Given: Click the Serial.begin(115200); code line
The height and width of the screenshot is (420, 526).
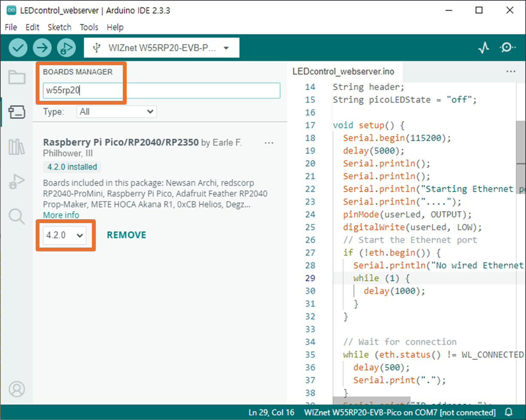Looking at the screenshot, I should click(397, 138).
